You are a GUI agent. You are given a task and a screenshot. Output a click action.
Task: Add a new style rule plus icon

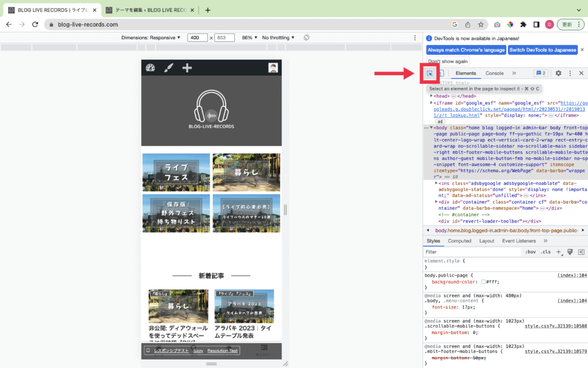[559, 252]
